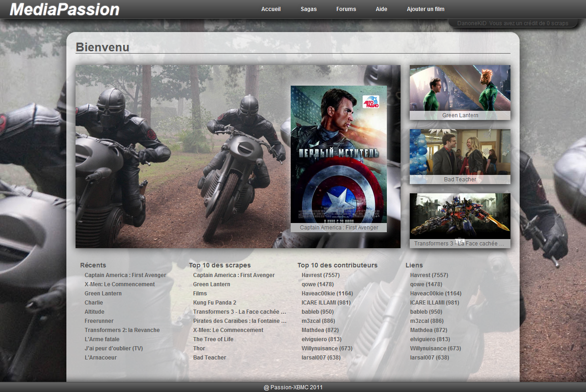This screenshot has width=586, height=392.
Task: Open Captain America in Top 10 des scrapes
Action: pos(234,275)
